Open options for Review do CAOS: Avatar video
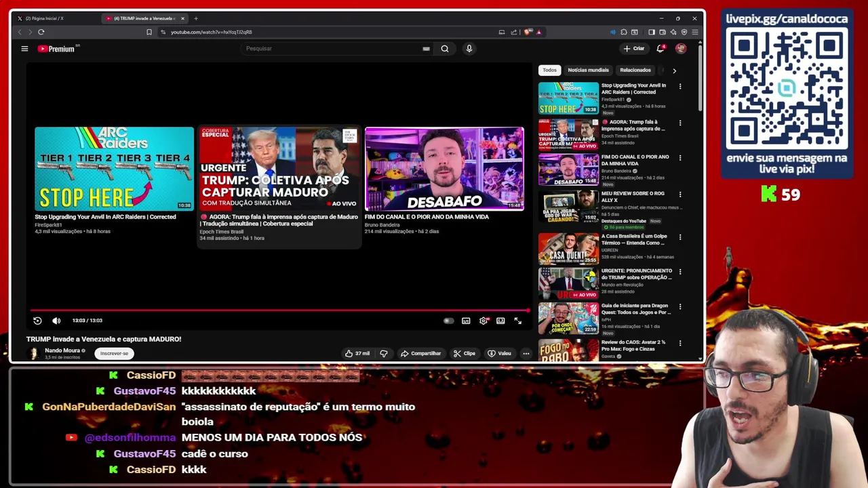 tap(680, 344)
